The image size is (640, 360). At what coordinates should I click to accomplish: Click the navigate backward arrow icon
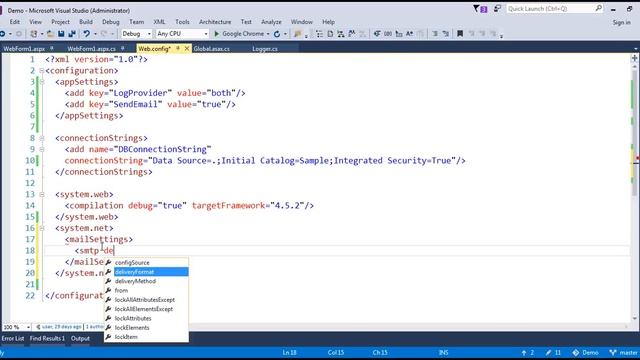2,34
